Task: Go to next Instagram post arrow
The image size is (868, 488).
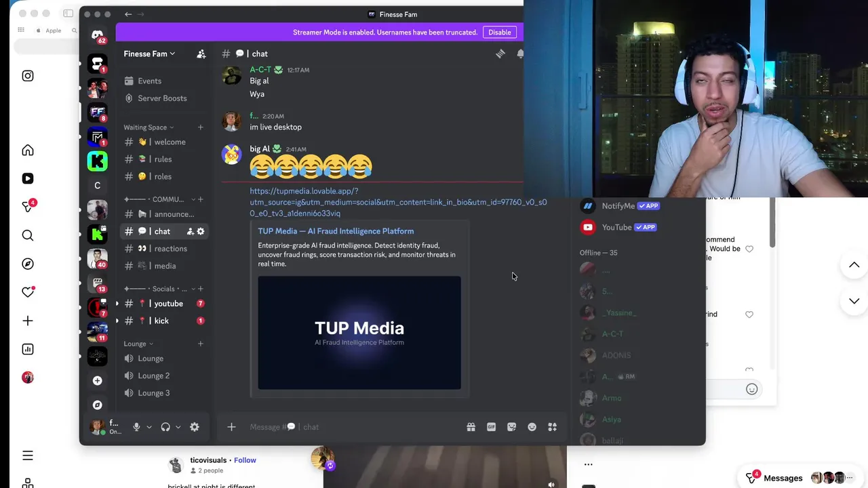Action: 854,300
